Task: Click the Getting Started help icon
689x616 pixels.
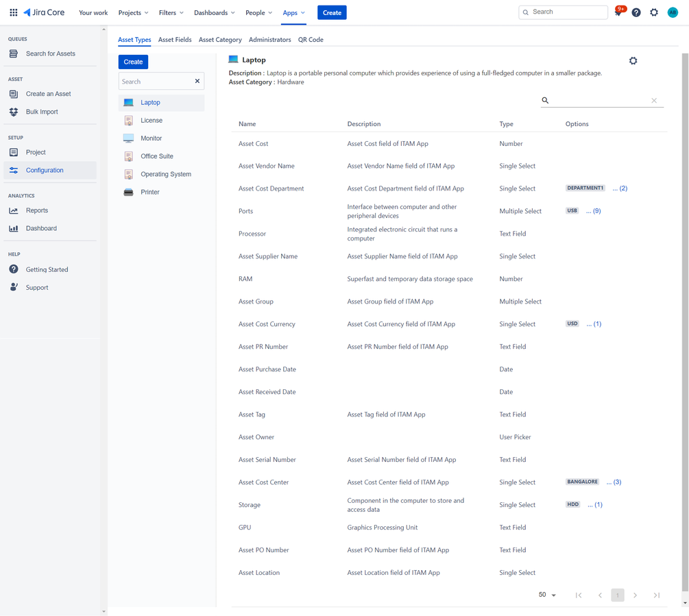Action: point(14,269)
